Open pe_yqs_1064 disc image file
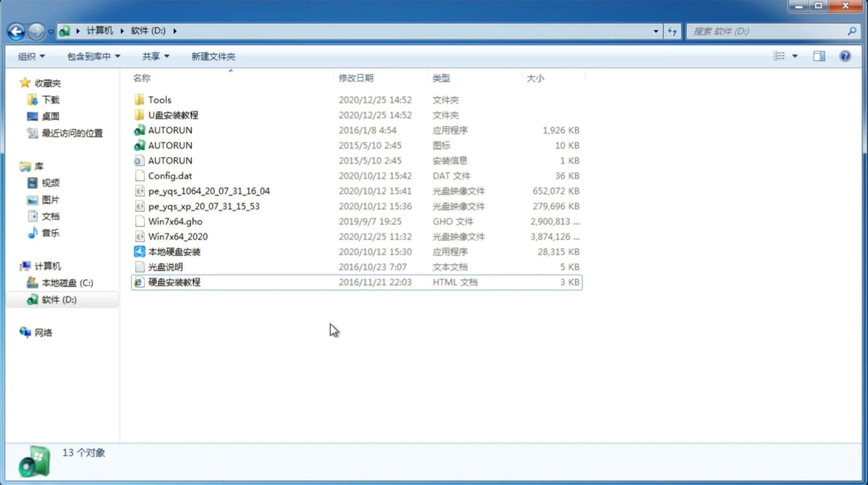868x485 pixels. (209, 191)
